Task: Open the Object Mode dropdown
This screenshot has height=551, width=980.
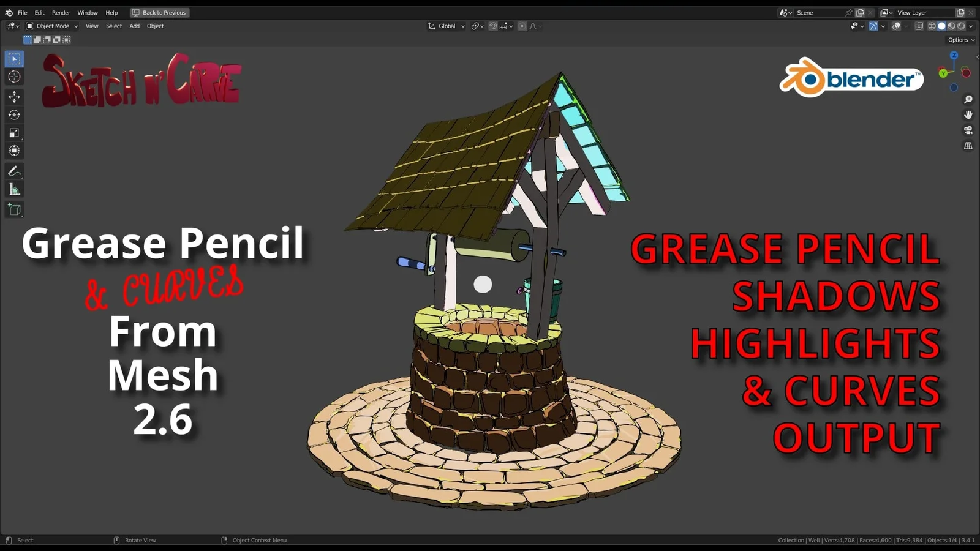Action: [52, 26]
